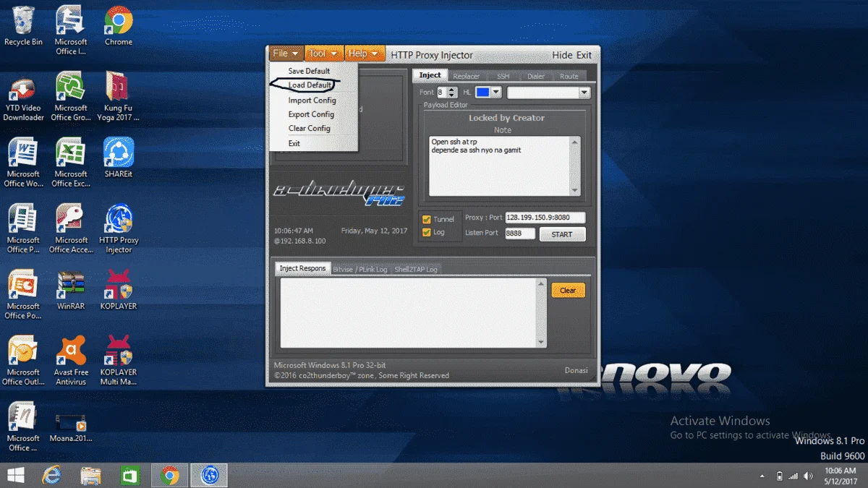
Task: Open the File menu dropdown
Action: click(285, 53)
